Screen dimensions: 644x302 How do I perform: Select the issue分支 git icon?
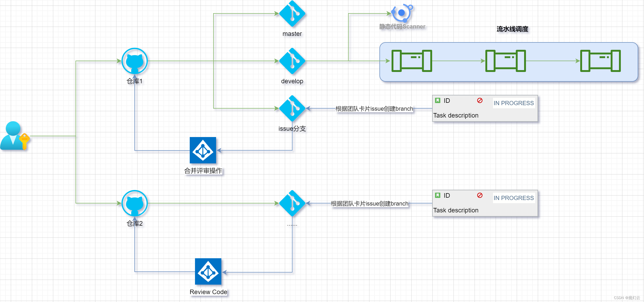pyautogui.click(x=292, y=108)
